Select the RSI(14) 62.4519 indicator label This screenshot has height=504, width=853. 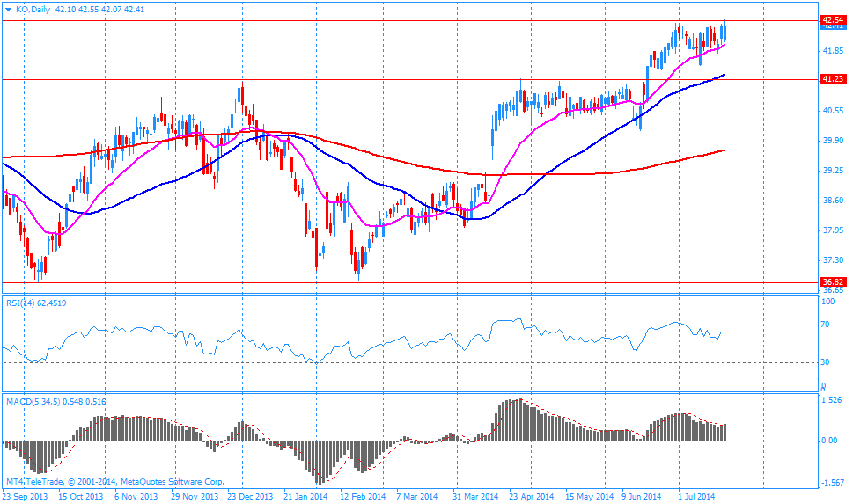(x=36, y=303)
